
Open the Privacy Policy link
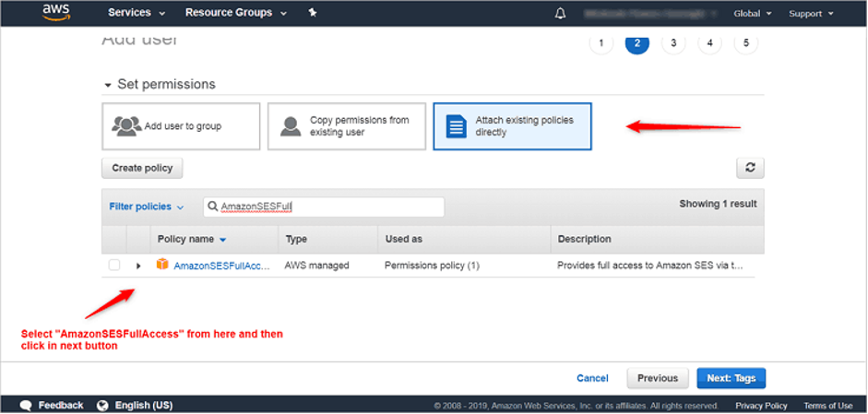tap(761, 406)
